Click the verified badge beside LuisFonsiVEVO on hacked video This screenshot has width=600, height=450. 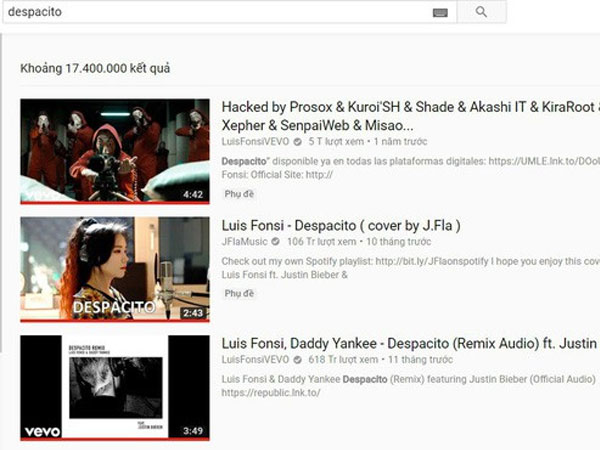(297, 142)
